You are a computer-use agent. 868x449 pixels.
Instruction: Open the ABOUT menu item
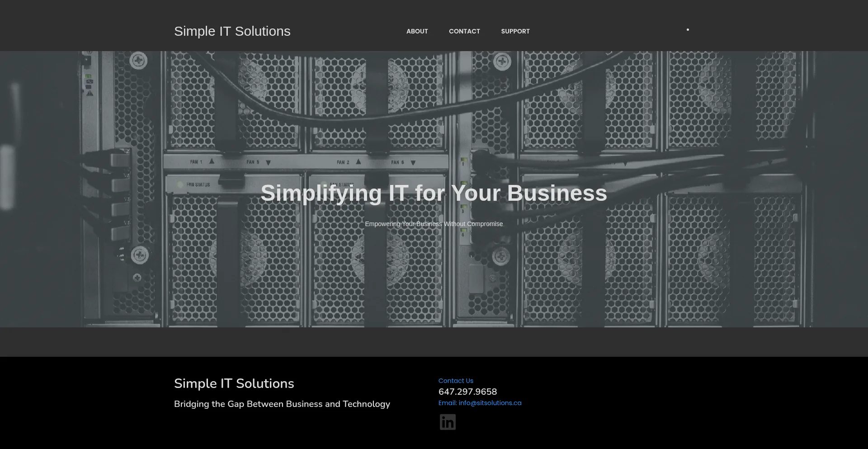click(x=417, y=31)
